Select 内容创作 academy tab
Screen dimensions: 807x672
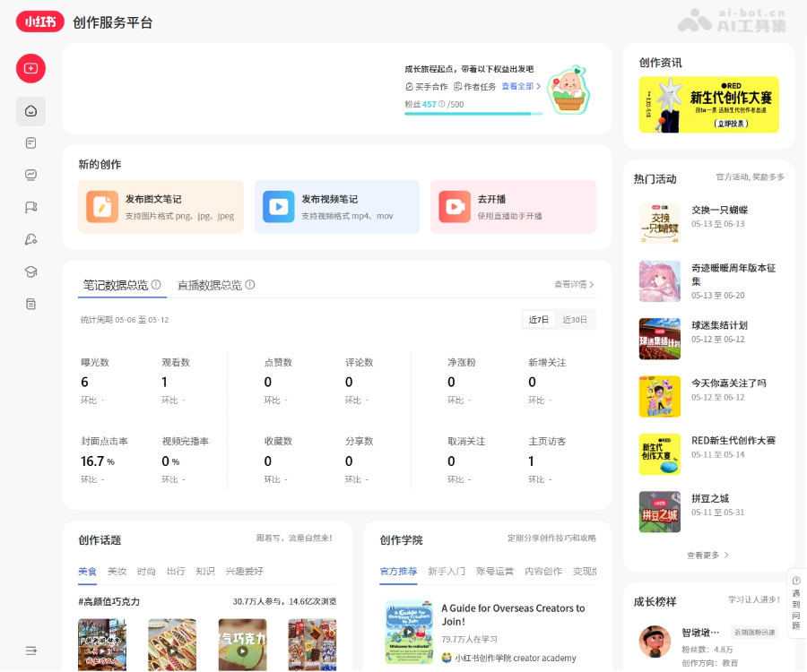click(543, 572)
